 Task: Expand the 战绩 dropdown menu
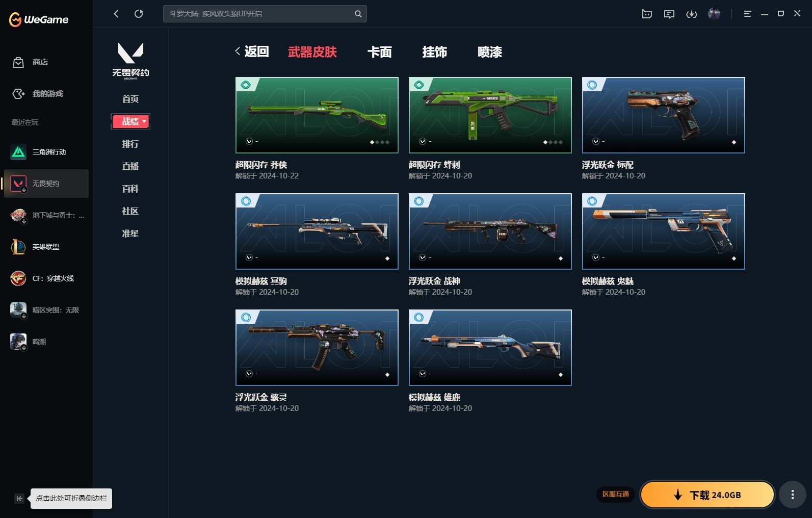(144, 121)
